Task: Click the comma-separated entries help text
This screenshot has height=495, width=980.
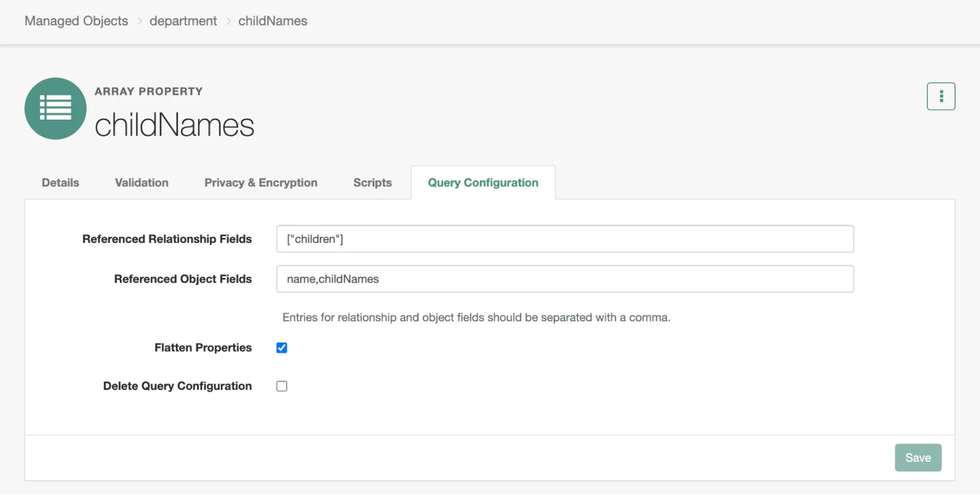Action: pos(476,318)
